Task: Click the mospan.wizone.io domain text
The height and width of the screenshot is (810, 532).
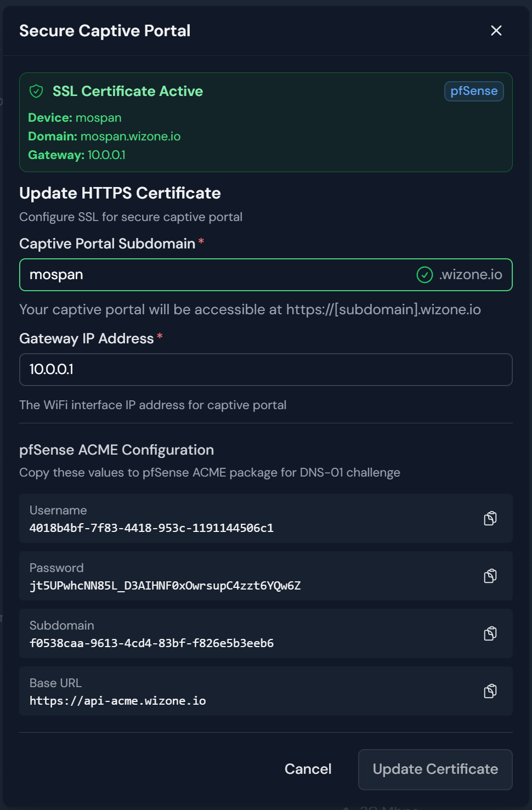Action: [x=129, y=136]
